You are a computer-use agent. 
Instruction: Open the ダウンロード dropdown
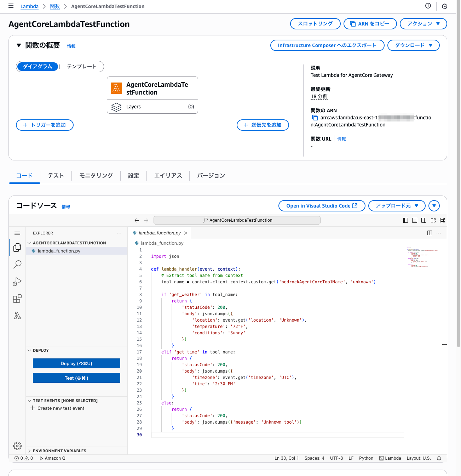click(x=413, y=45)
